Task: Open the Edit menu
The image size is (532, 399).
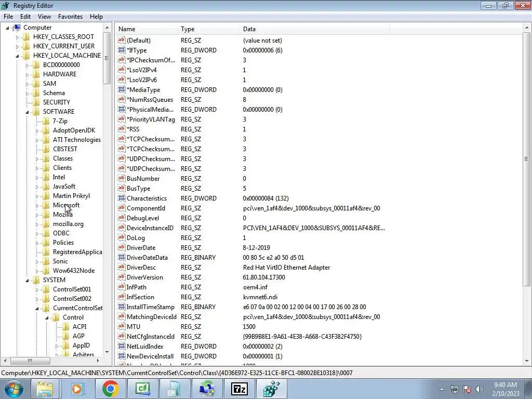Action: (25, 16)
